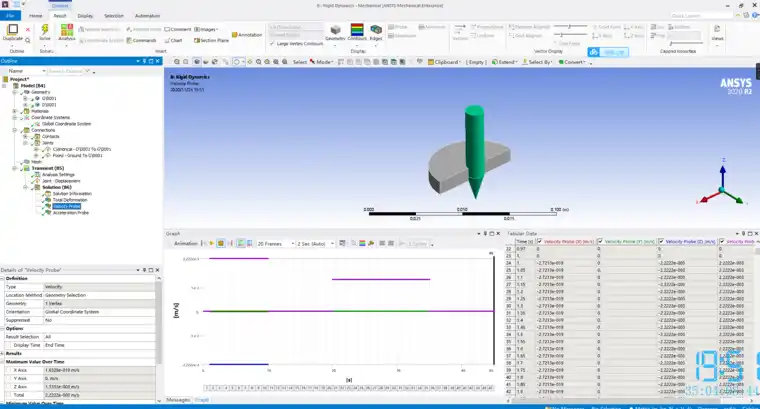Click the Edges display icon

click(x=376, y=30)
